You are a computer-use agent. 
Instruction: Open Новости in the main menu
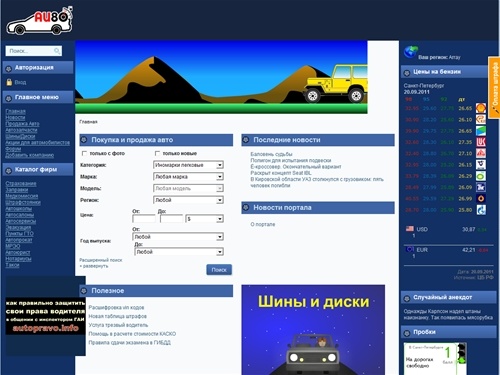(x=15, y=117)
